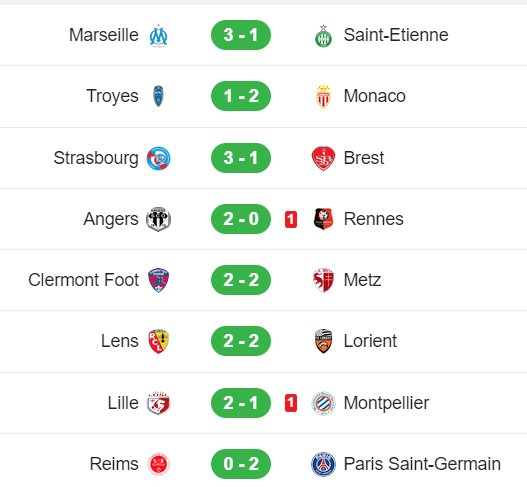Click the Troyes team name
The width and height of the screenshot is (527, 487).
coord(112,96)
